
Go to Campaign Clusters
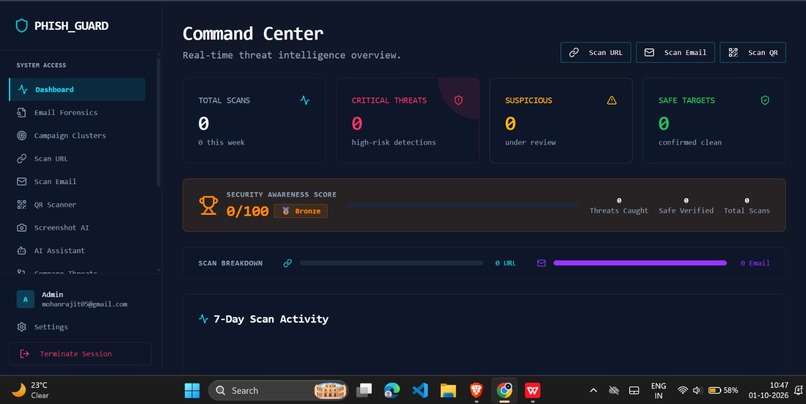coord(77,136)
